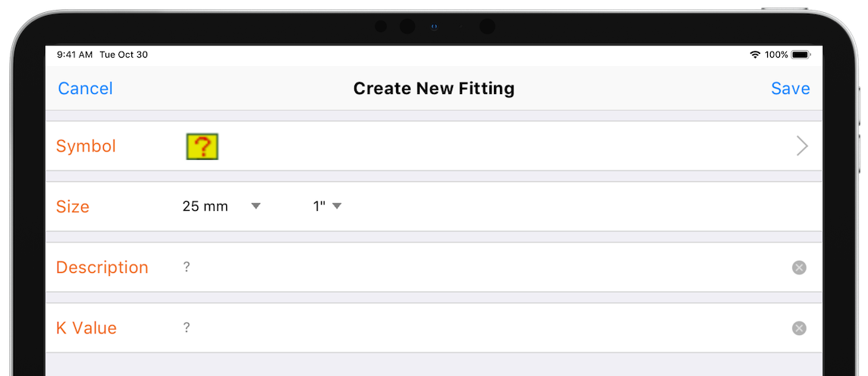Tap the Description row label

pos(102,268)
